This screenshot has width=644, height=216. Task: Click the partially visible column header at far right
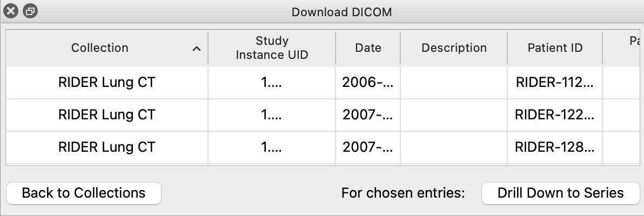[621, 48]
